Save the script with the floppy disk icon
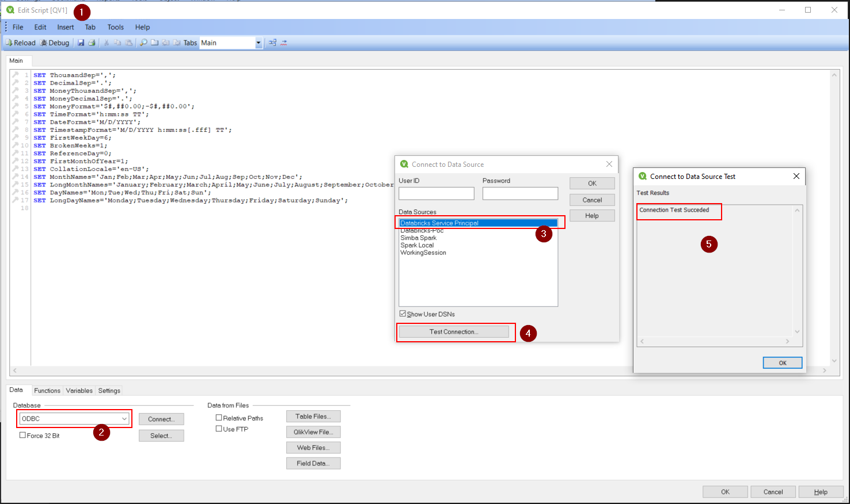The height and width of the screenshot is (504, 850). pyautogui.click(x=81, y=43)
